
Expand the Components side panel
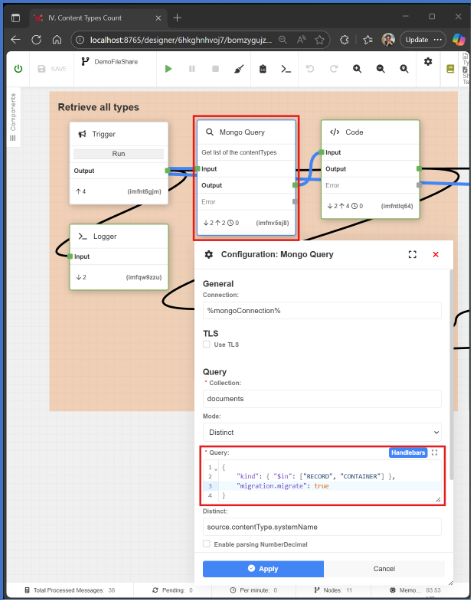tap(13, 117)
